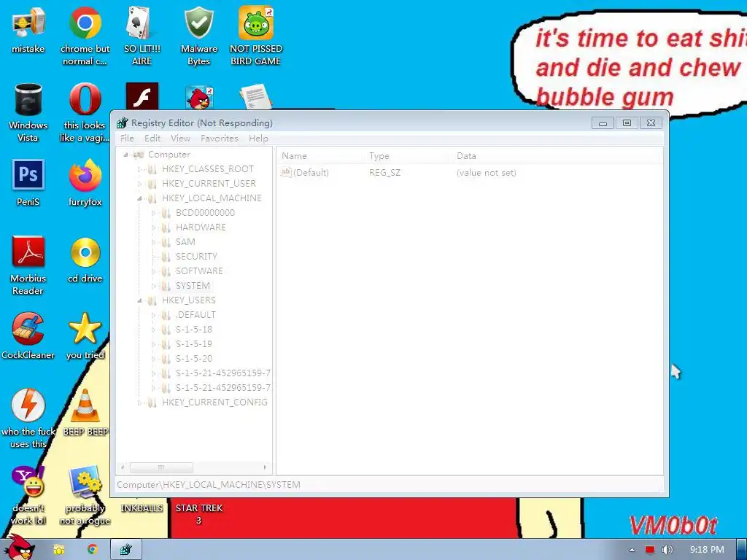
Task: Click '(value not set)' data cell
Action: [486, 172]
